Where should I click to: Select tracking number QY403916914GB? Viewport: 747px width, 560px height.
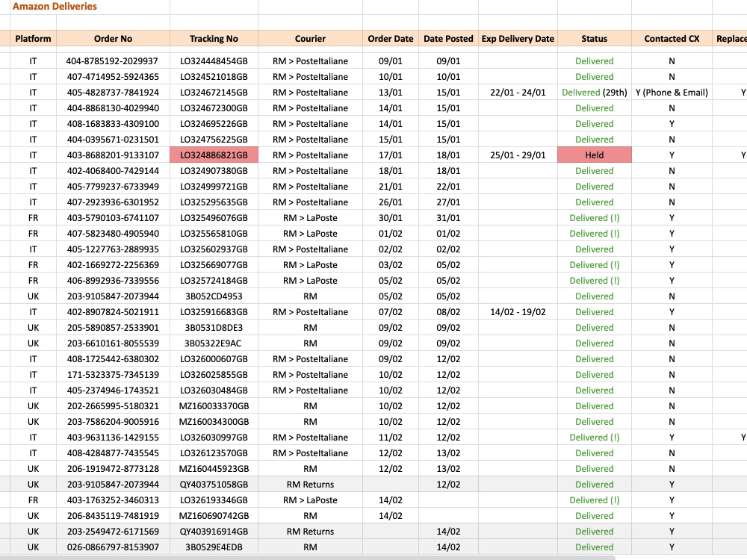tap(214, 532)
